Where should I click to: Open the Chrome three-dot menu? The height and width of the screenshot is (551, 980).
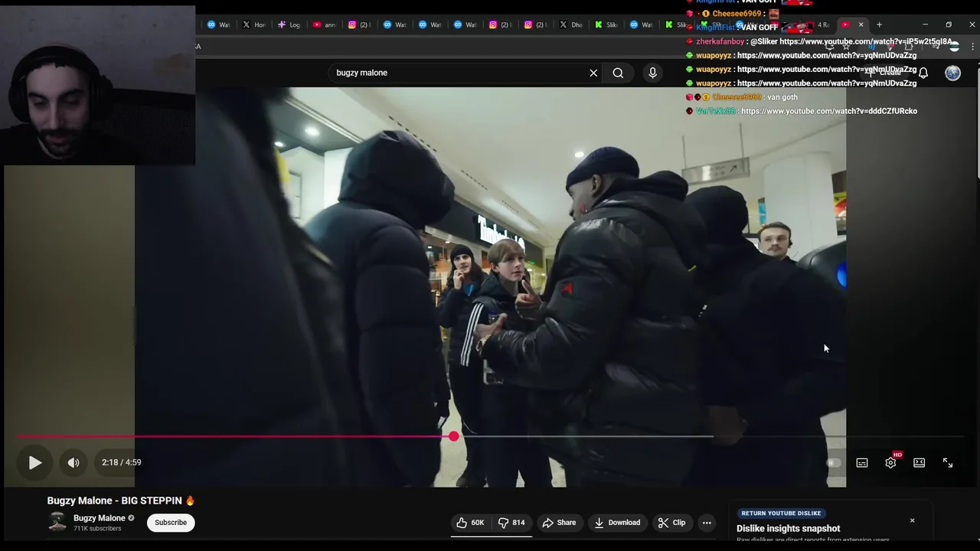coord(973,47)
